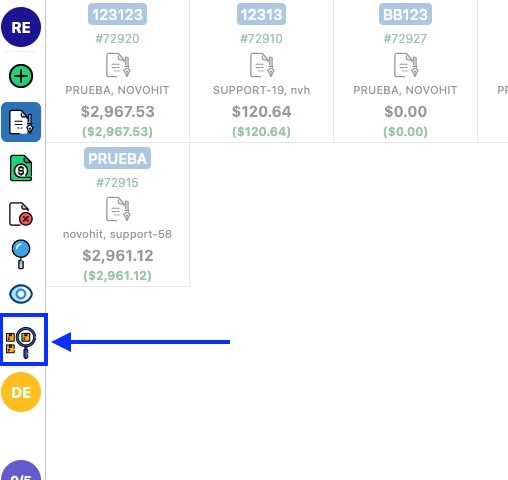The width and height of the screenshot is (508, 480).
Task: Open folio link #72927
Action: coord(405,39)
